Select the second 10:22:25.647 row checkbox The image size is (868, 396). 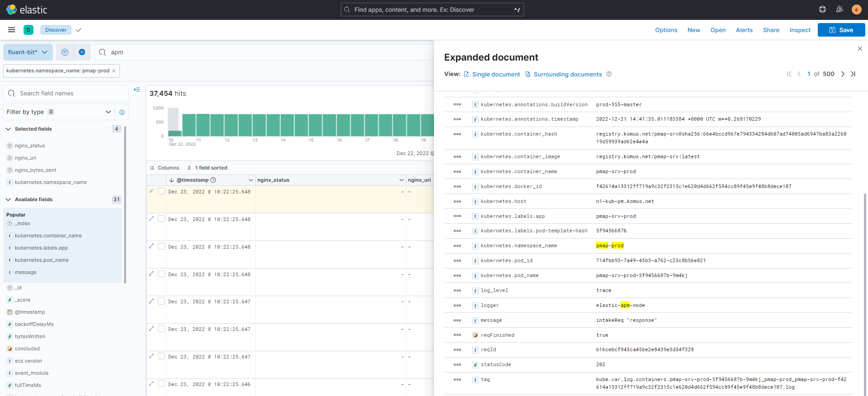[x=161, y=329]
